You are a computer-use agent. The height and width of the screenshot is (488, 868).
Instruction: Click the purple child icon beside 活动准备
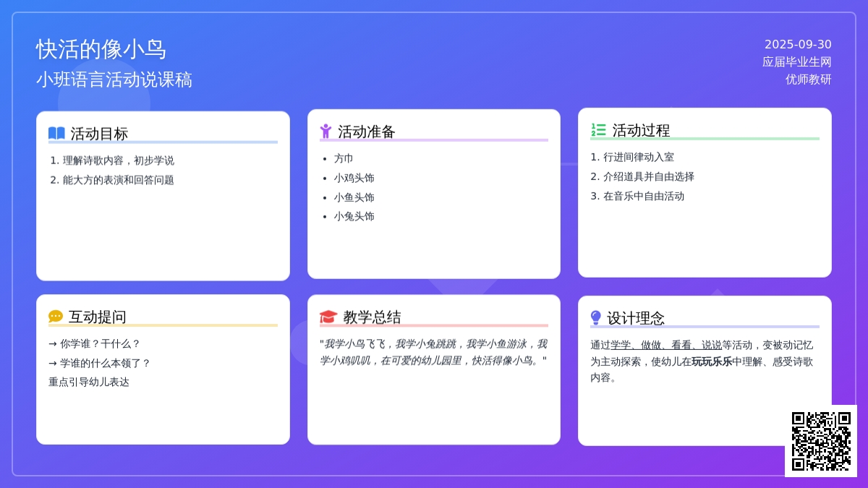click(325, 132)
